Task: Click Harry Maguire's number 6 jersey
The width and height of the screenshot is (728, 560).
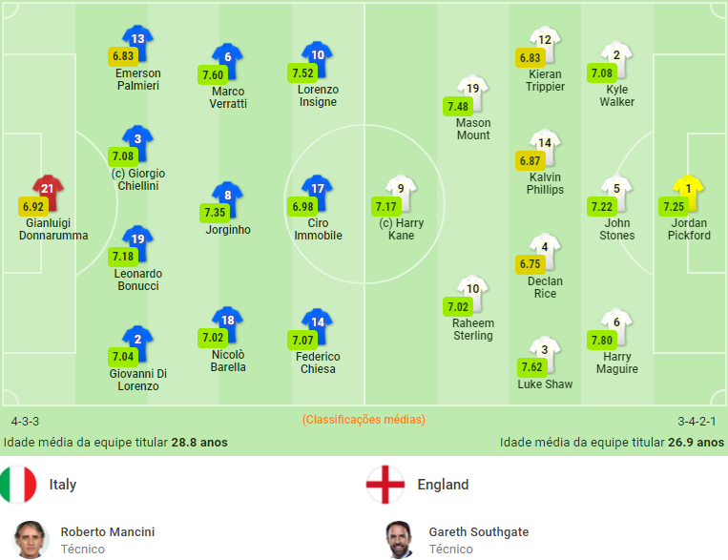Action: click(x=616, y=326)
